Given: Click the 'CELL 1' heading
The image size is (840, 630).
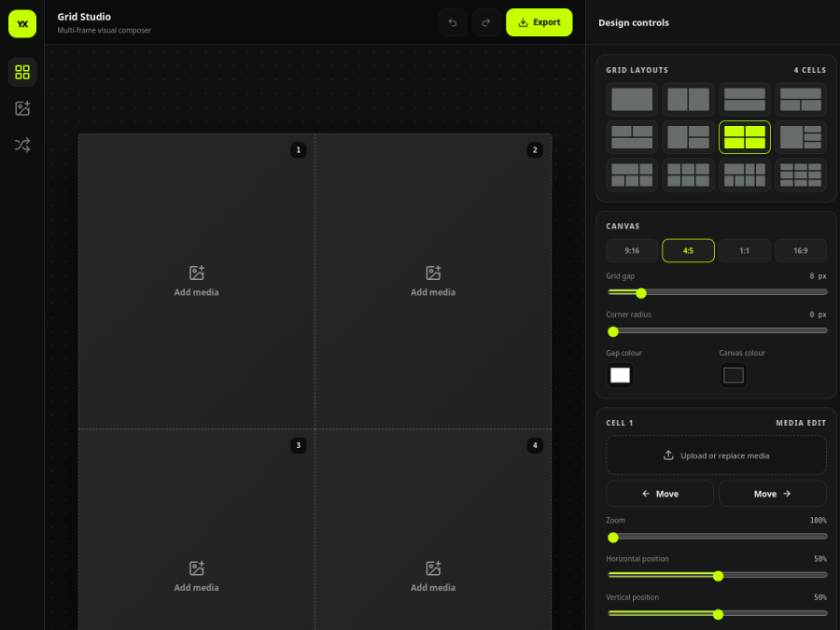Looking at the screenshot, I should point(620,423).
